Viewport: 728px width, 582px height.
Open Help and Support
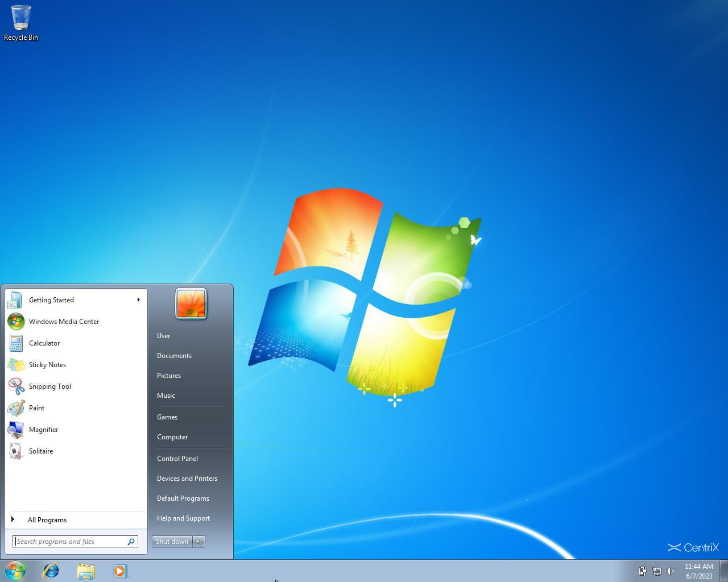[x=183, y=518]
